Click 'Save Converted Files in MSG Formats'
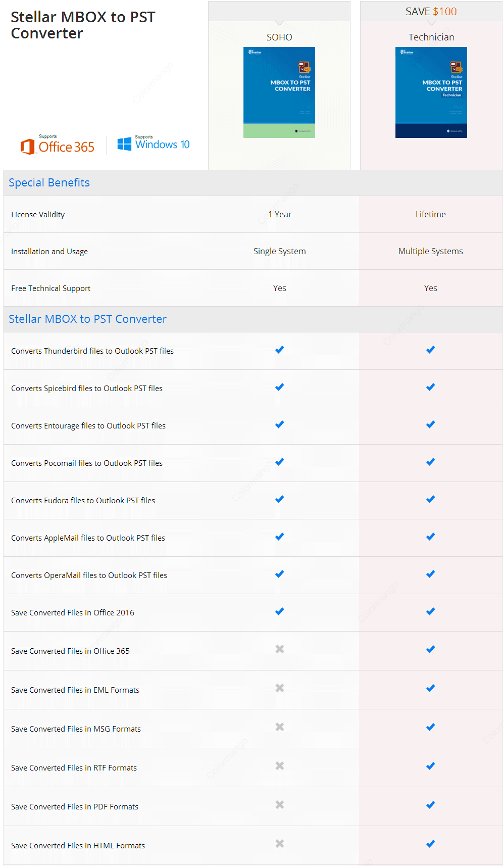 coord(76,729)
